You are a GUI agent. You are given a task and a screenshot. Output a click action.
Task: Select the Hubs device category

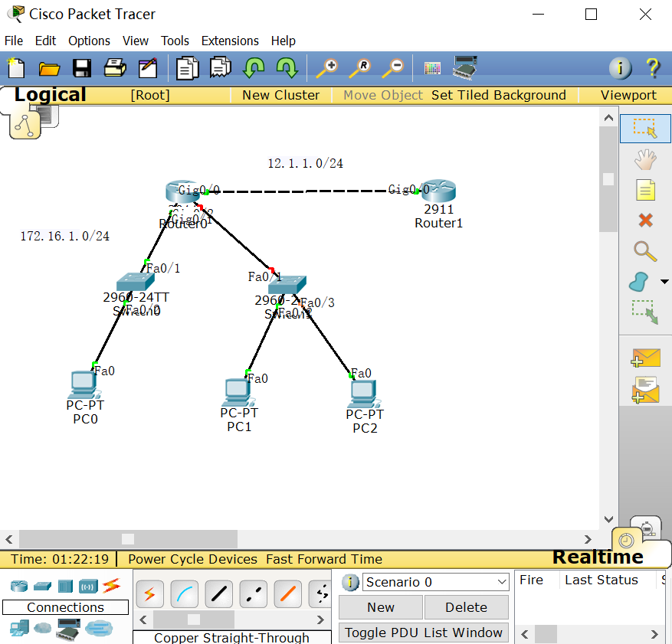65,585
